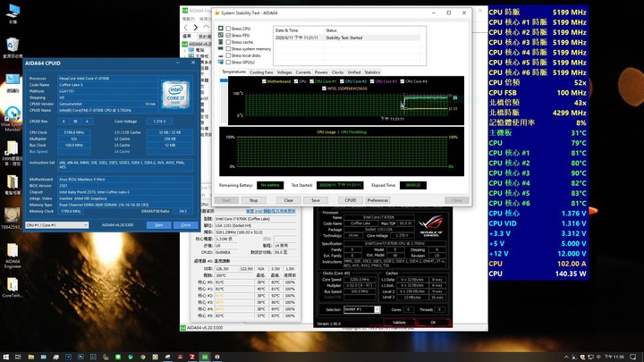Click the Intel Core i7 badge
The width and height of the screenshot is (644, 362).
coord(175,94)
